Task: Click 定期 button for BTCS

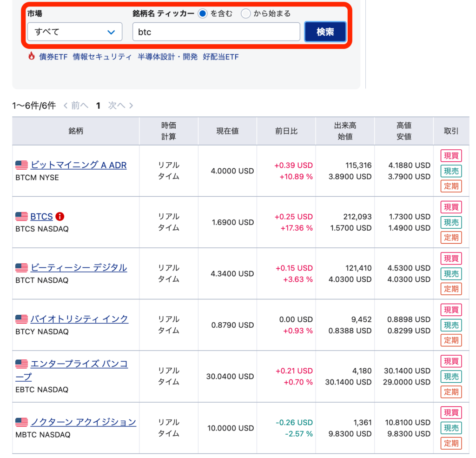Action: click(x=451, y=237)
